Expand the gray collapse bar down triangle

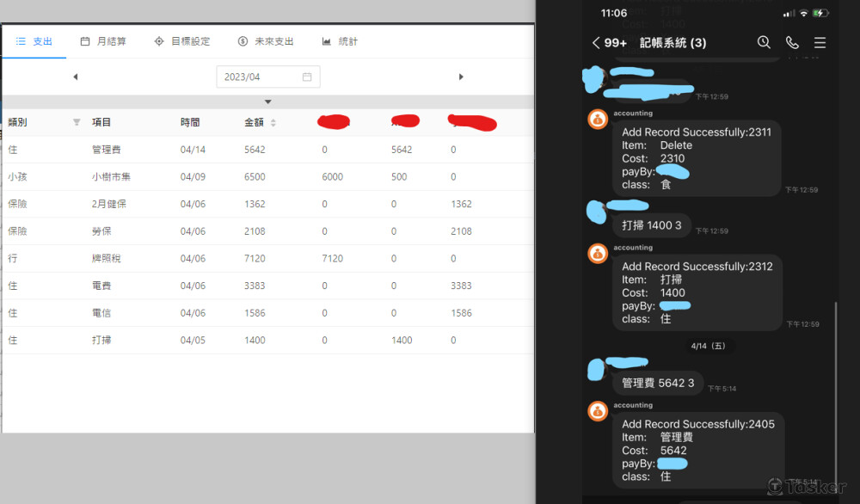(268, 102)
